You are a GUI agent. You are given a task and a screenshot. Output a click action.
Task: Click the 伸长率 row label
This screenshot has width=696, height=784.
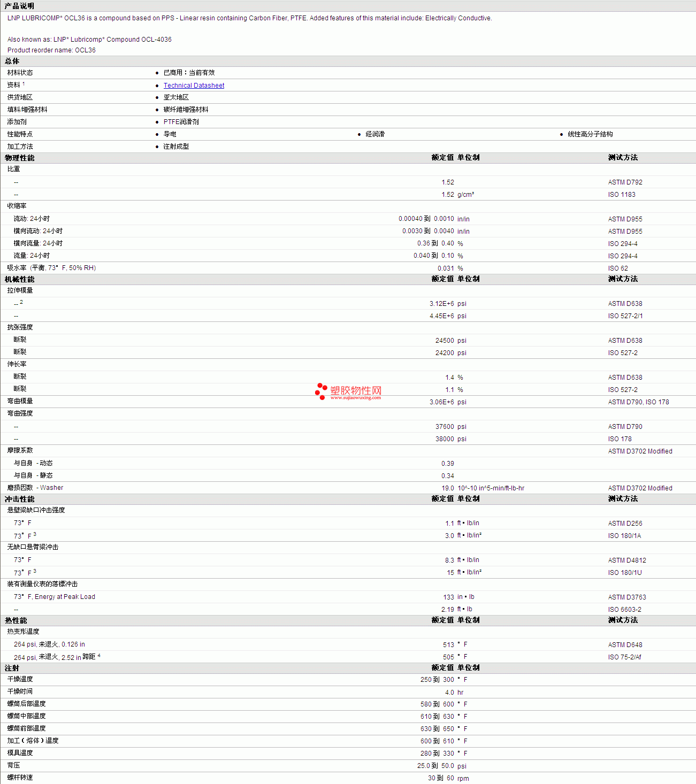17,364
